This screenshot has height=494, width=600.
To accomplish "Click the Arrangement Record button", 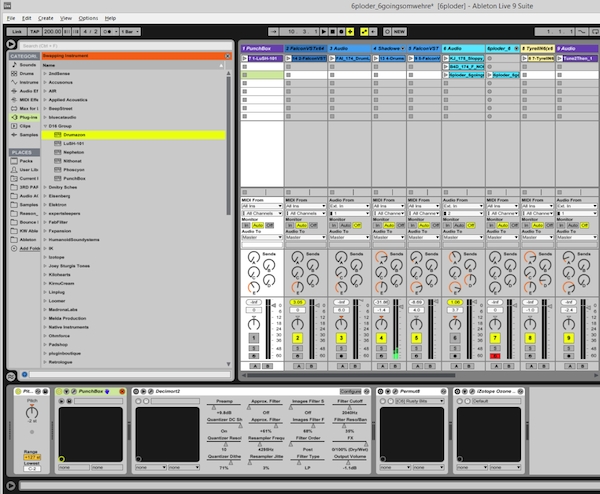I will pyautogui.click(x=341, y=32).
